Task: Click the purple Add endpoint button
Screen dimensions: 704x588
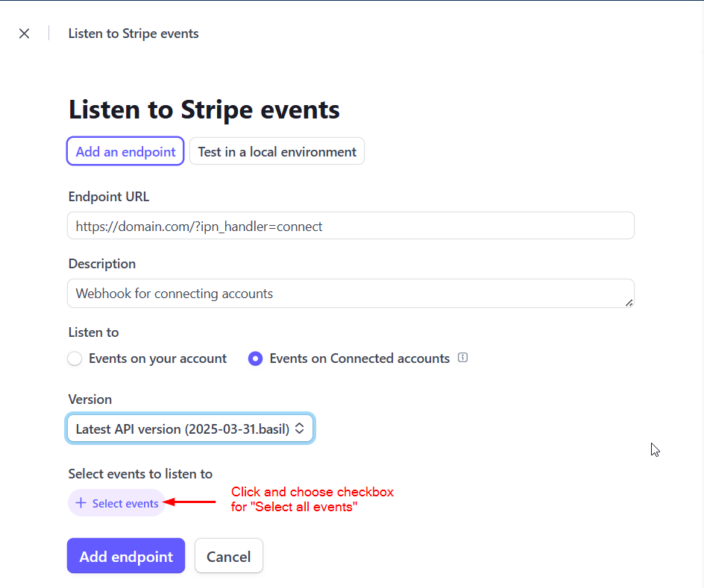Action: point(126,556)
